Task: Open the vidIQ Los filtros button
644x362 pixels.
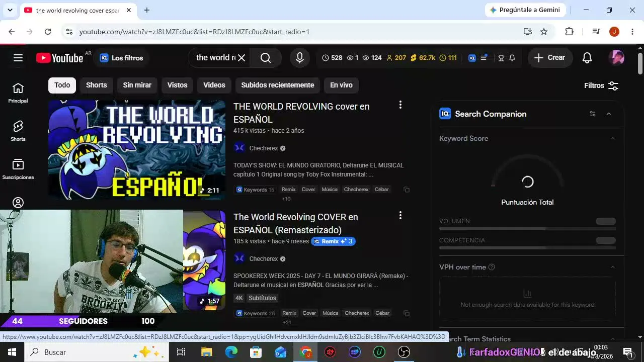Action: click(121, 58)
